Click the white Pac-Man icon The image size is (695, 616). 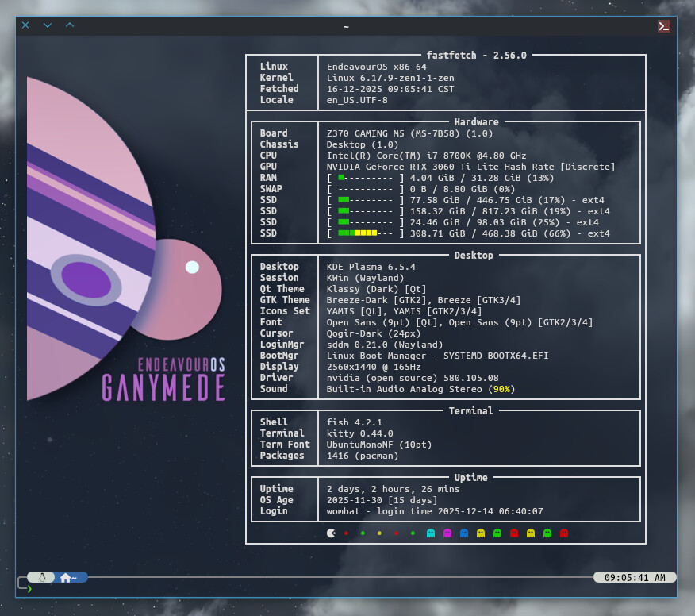click(330, 533)
